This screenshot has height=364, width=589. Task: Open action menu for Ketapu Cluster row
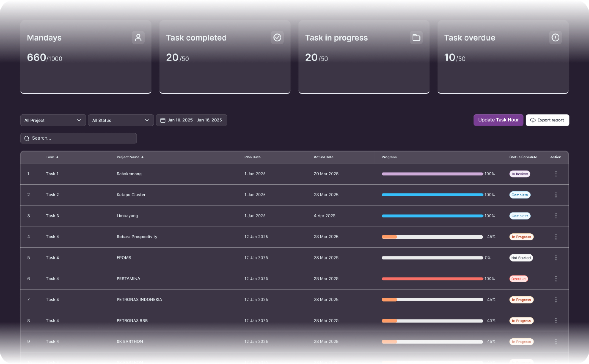pyautogui.click(x=556, y=195)
